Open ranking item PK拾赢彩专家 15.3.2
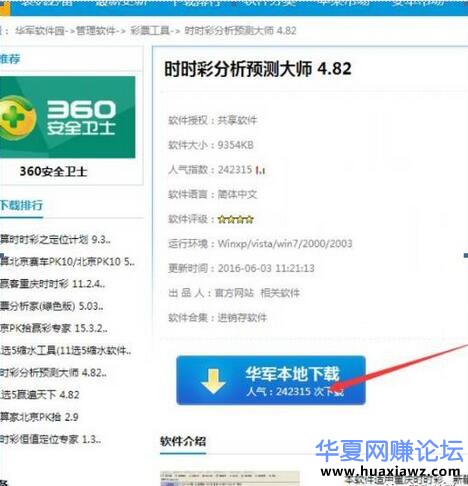 pyautogui.click(x=54, y=328)
